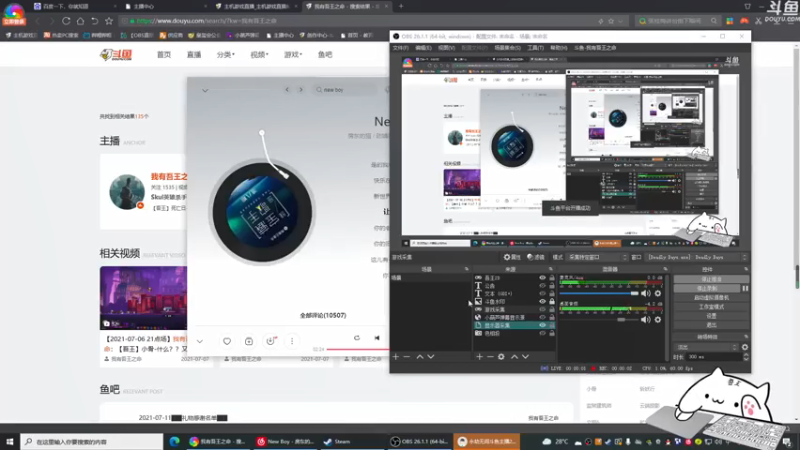The height and width of the screenshot is (450, 800).
Task: Mute the desktop audio channel in mixer
Action: click(645, 319)
